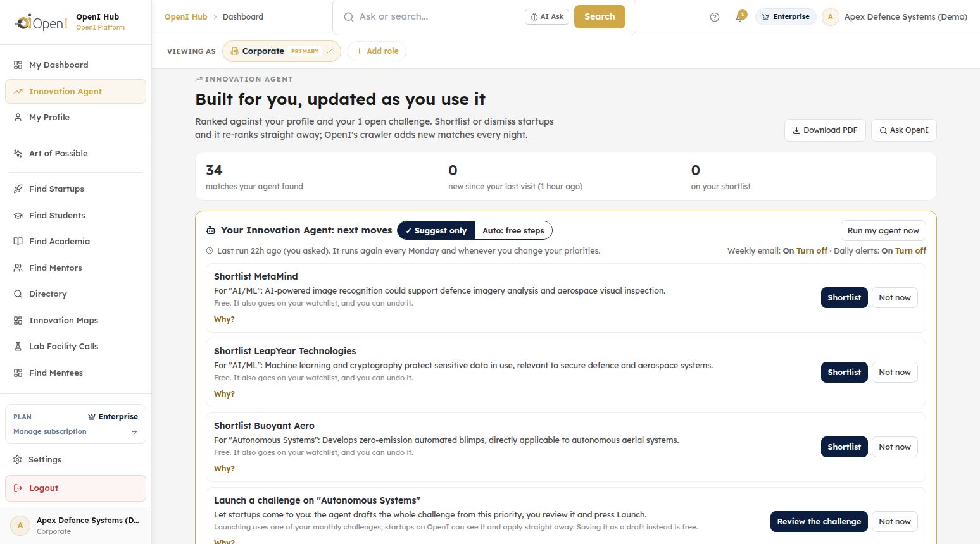Open the notifications bell icon
This screenshot has height=544, width=980.
[739, 17]
